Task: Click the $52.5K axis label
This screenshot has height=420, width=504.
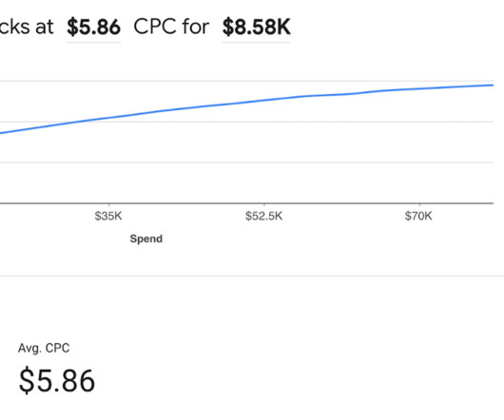Action: point(264,216)
